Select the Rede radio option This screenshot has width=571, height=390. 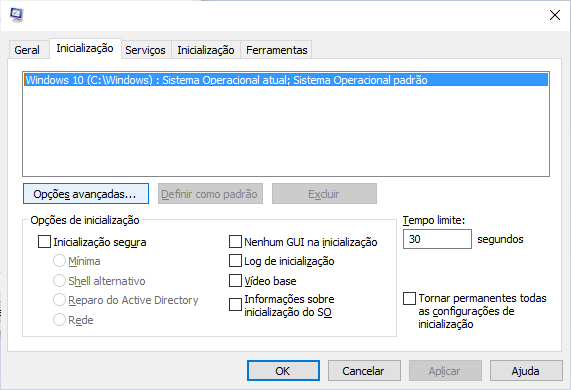pos(59,320)
